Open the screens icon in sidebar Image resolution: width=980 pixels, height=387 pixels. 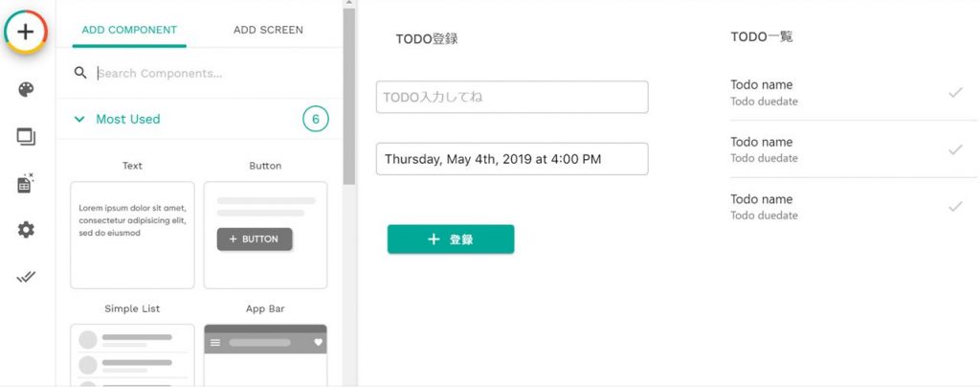[x=26, y=136]
